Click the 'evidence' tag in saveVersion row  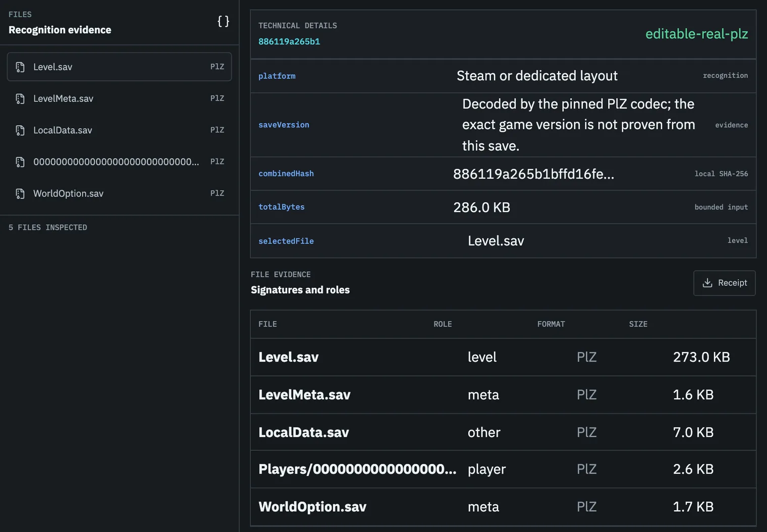coord(732,125)
